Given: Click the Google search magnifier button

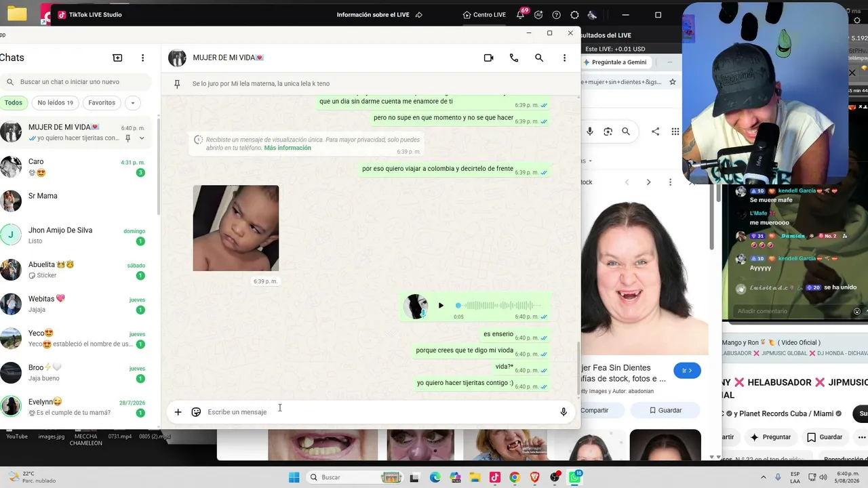Looking at the screenshot, I should tap(626, 131).
